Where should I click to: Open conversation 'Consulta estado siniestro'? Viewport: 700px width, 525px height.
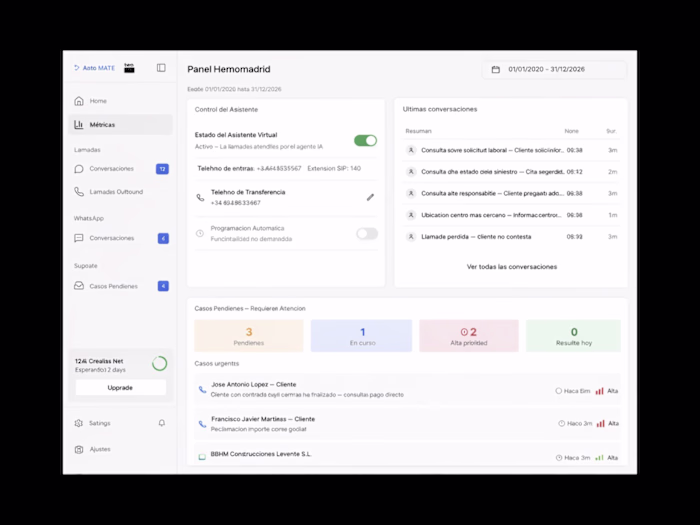pyautogui.click(x=512, y=172)
